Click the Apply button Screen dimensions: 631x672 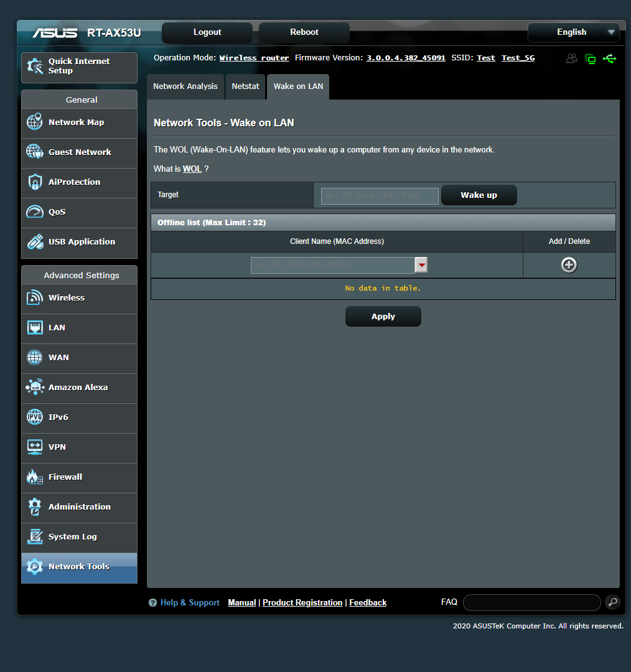tap(383, 316)
